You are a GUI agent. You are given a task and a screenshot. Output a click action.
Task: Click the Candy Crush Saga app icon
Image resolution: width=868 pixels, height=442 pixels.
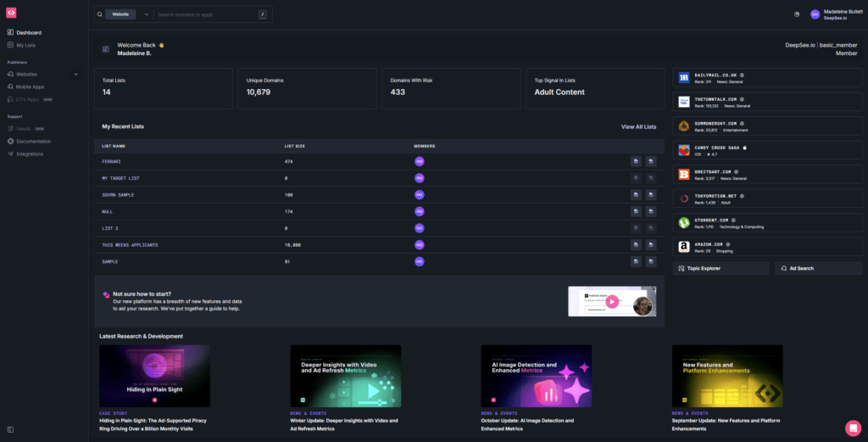point(684,151)
